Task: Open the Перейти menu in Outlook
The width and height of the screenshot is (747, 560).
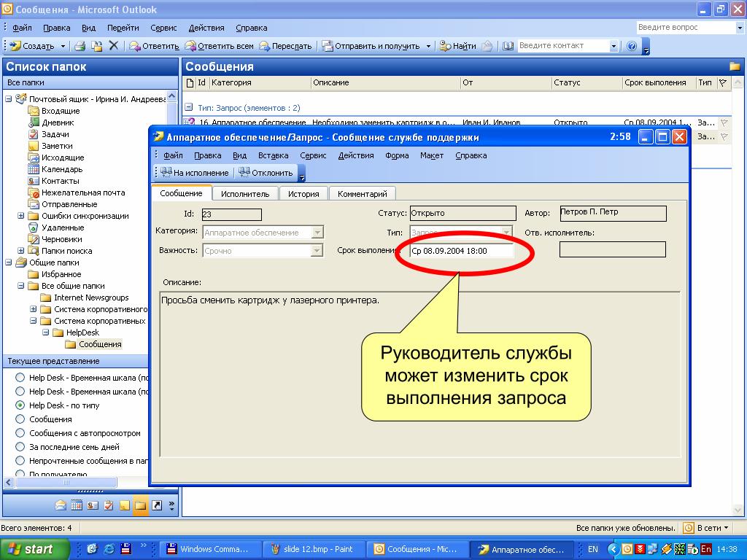Action: pyautogui.click(x=123, y=28)
